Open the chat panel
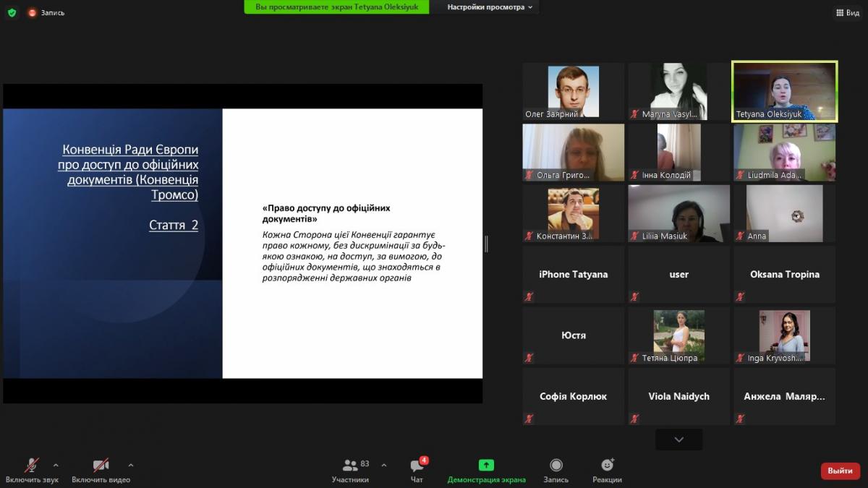Screen dimensions: 868x488 [417, 466]
